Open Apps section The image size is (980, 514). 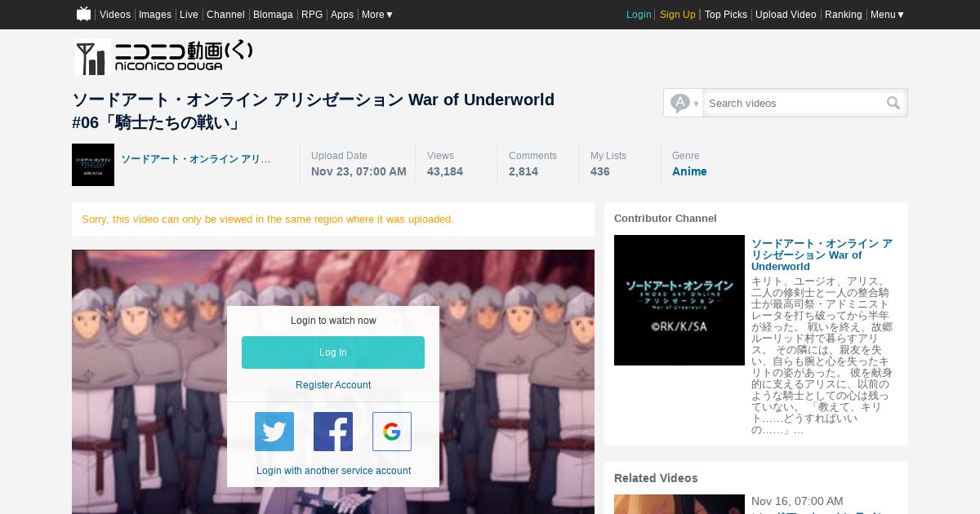point(342,15)
